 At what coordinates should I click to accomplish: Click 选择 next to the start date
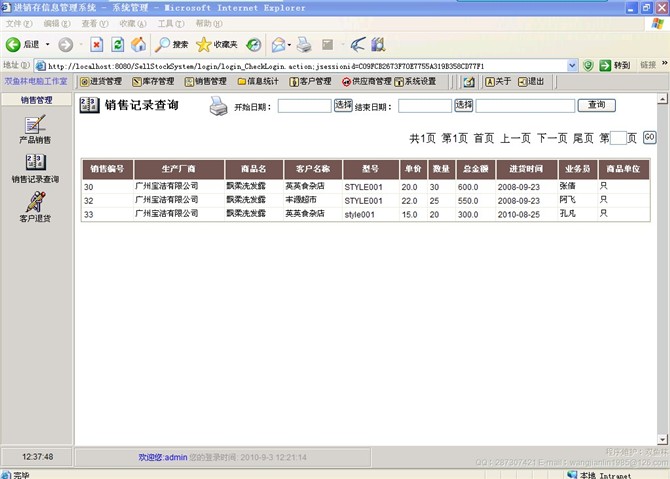(343, 105)
